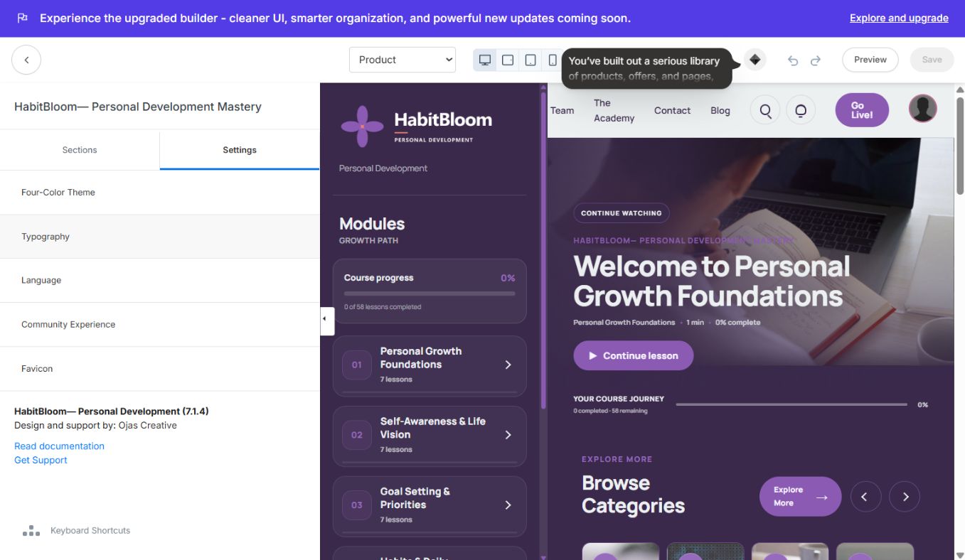Image resolution: width=965 pixels, height=560 pixels.
Task: Select mobile phone preview icon
Action: pyautogui.click(x=553, y=60)
